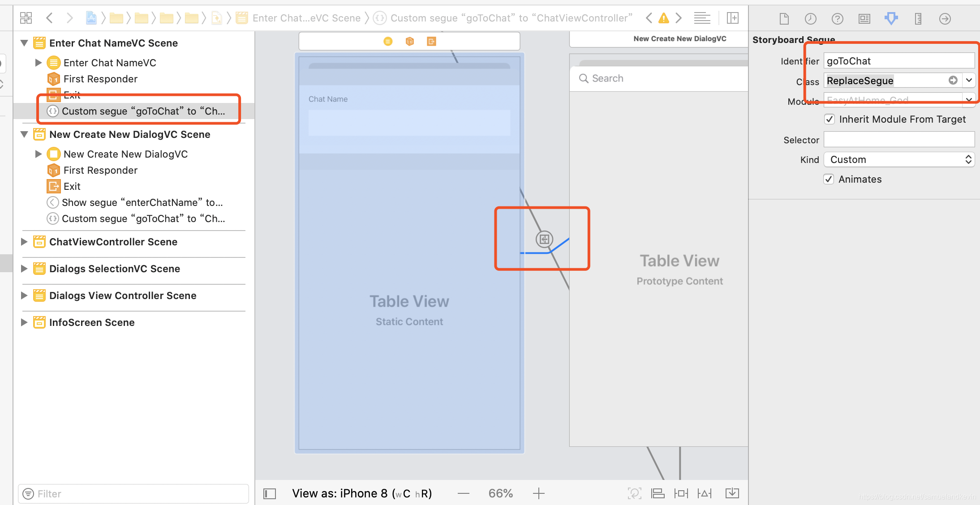Click the navigator back arrow icon in toolbar

pos(50,17)
